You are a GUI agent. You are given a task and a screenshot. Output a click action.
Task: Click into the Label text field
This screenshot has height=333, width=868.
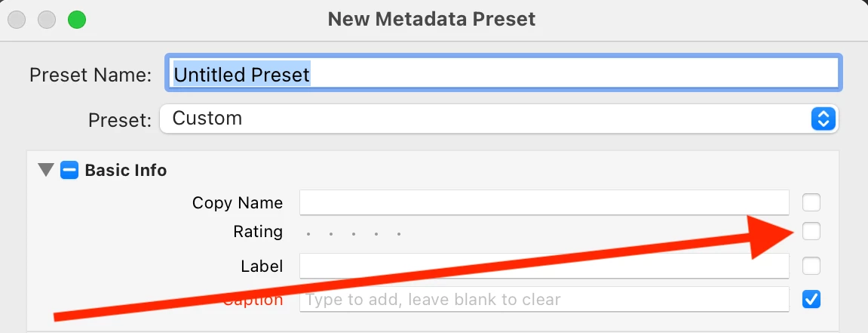(544, 266)
